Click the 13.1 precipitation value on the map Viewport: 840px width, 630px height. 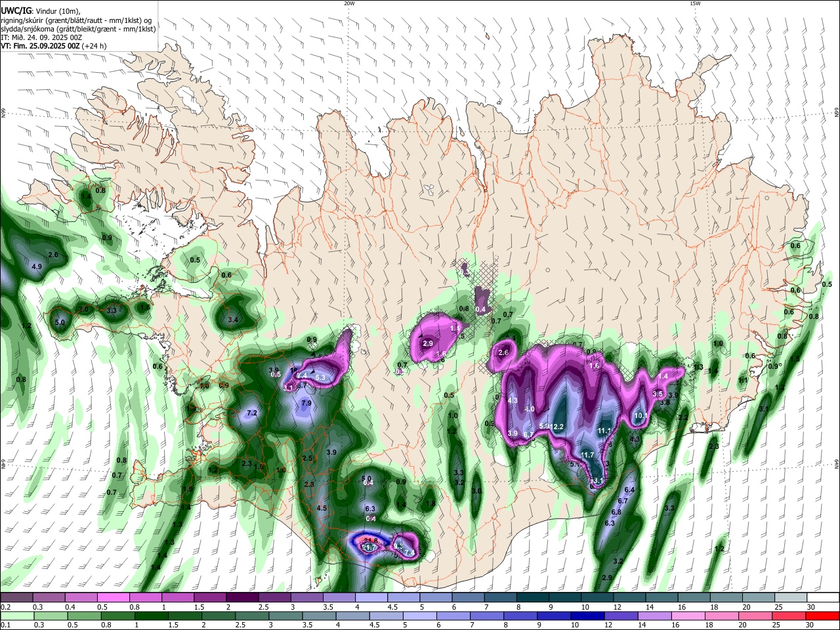tap(597, 481)
